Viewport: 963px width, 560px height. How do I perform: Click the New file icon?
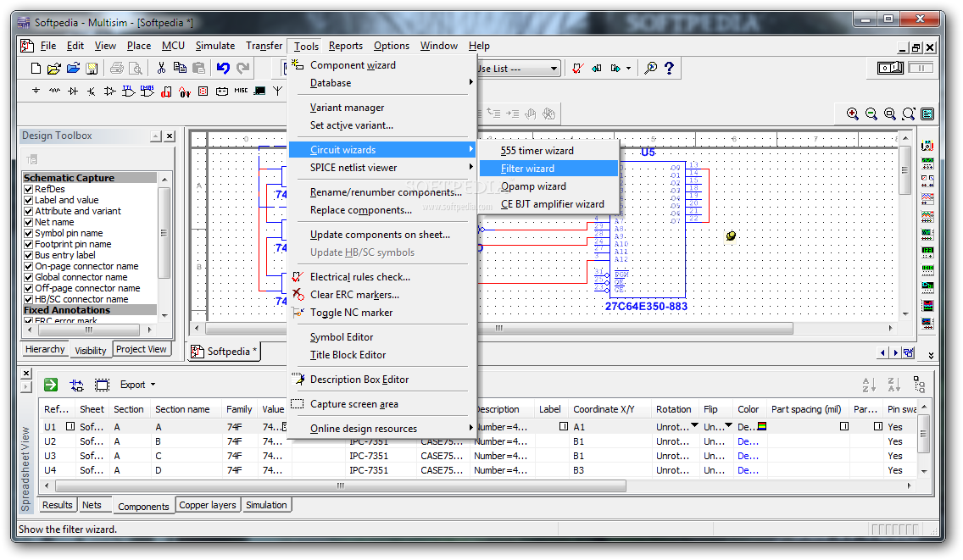click(x=36, y=68)
